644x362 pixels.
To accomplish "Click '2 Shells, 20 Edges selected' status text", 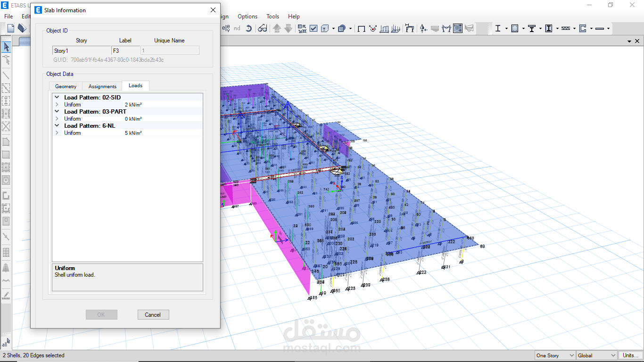I will coord(33,355).
